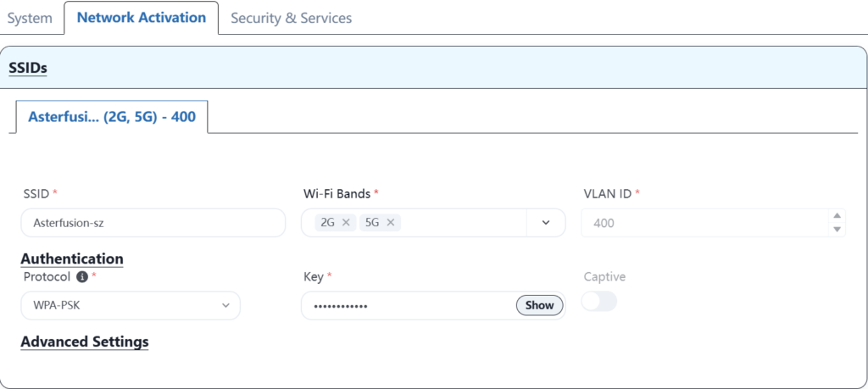Remove the 5G band tag
The height and width of the screenshot is (389, 868).
[391, 223]
